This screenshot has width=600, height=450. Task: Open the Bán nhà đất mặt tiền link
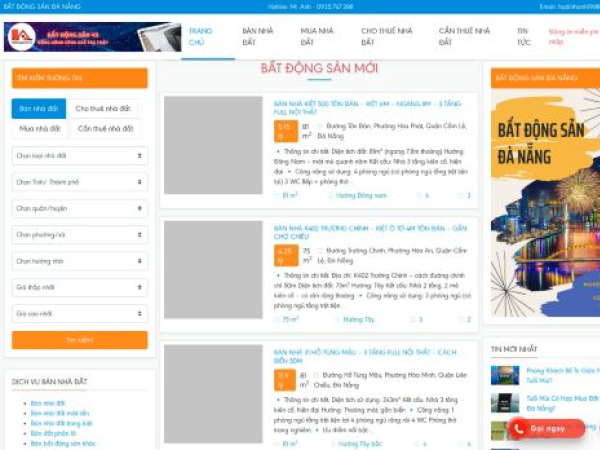pyautogui.click(x=60, y=412)
